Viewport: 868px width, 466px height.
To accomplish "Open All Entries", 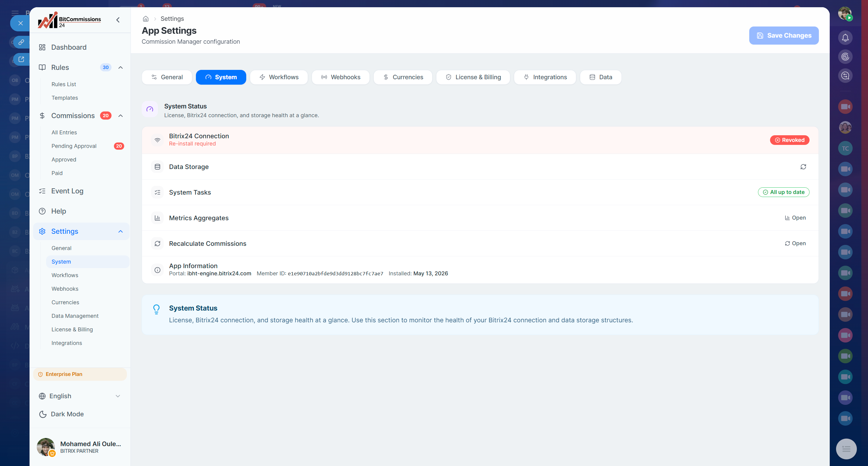I will pos(64,132).
